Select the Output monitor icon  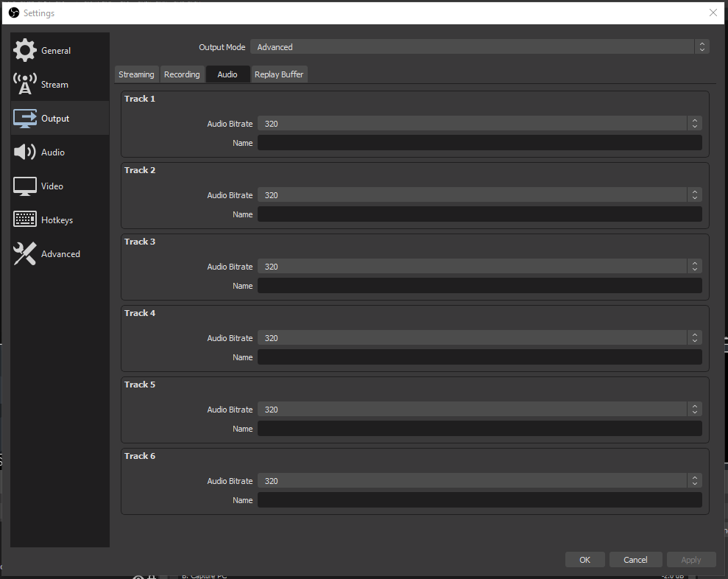(24, 118)
